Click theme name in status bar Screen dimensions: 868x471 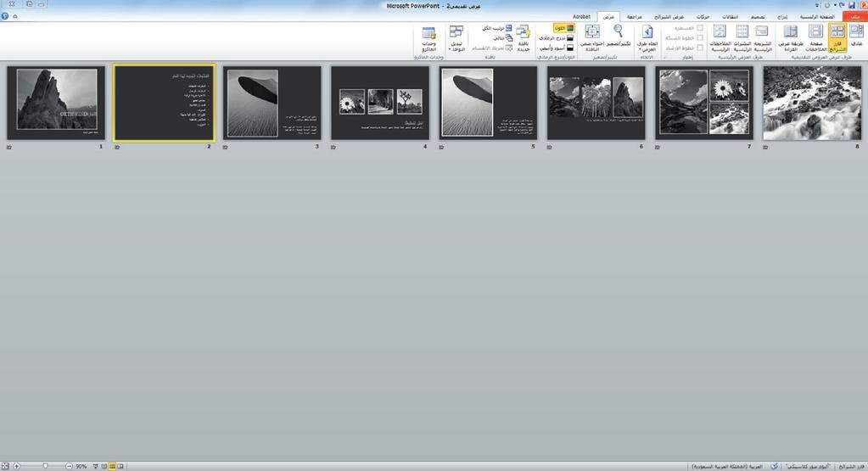coord(808,467)
